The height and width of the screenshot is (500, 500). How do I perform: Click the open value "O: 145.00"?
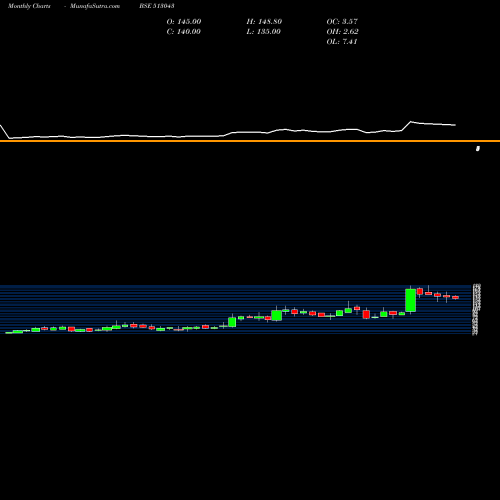click(184, 22)
